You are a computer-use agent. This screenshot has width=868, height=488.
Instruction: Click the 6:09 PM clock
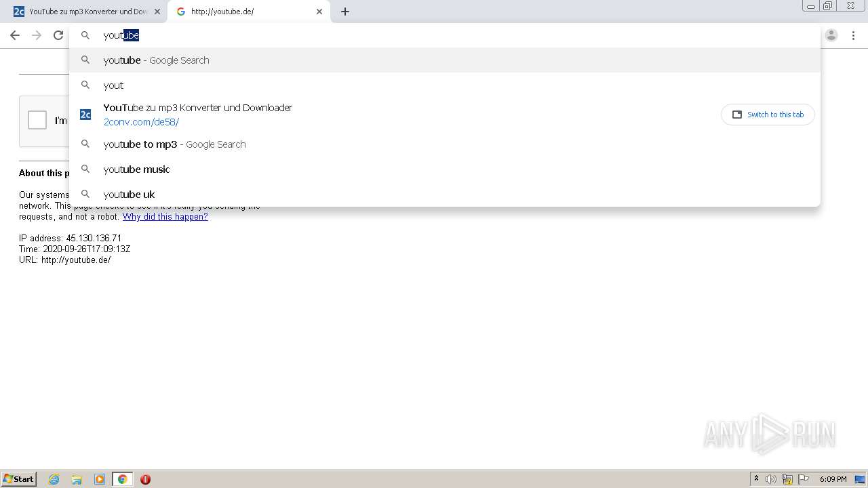833,479
